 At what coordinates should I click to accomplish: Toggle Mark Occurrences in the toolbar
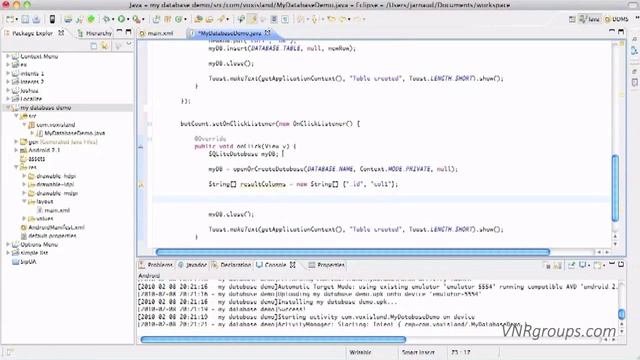pyautogui.click(x=253, y=19)
